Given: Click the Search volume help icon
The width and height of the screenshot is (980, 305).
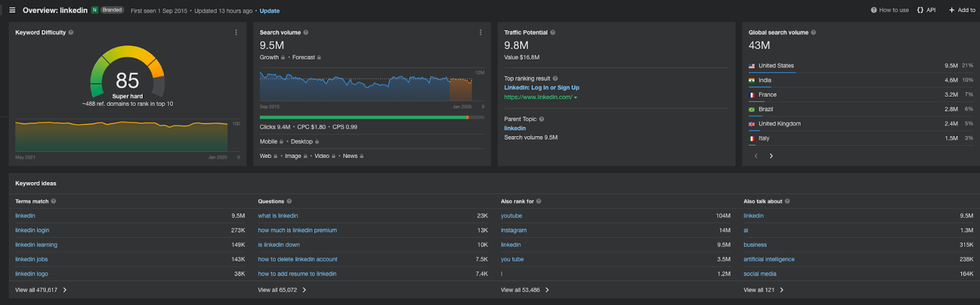Looking at the screenshot, I should point(306,32).
